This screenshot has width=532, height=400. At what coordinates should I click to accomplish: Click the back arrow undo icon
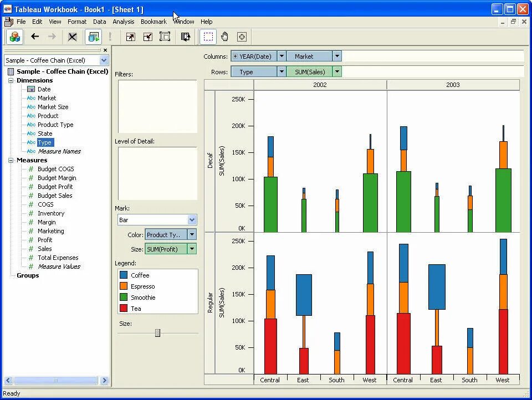[x=34, y=37]
